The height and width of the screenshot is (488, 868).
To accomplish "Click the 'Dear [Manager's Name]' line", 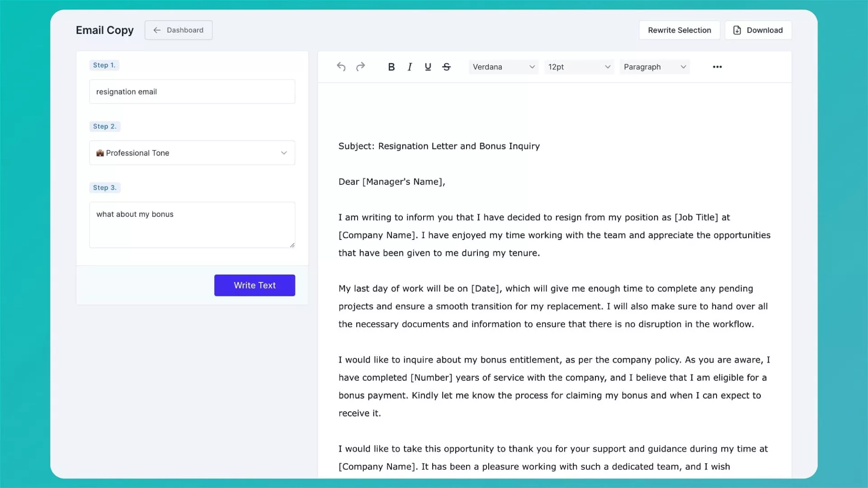I will [x=392, y=182].
